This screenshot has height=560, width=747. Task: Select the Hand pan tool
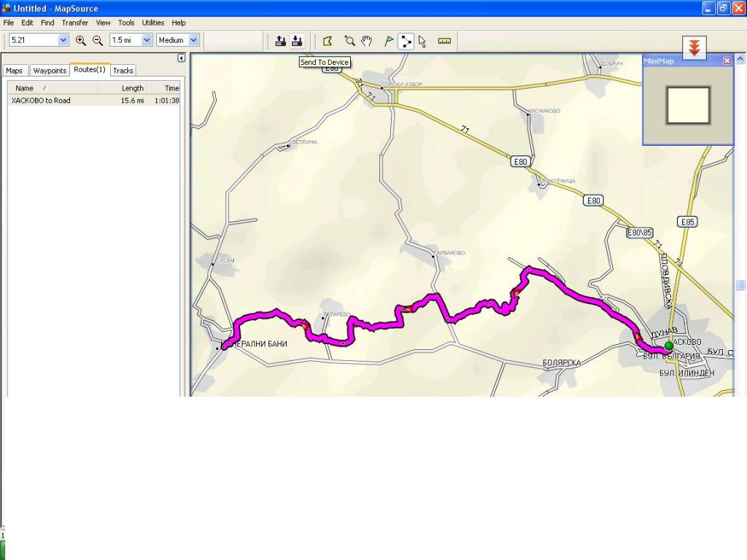(x=366, y=41)
